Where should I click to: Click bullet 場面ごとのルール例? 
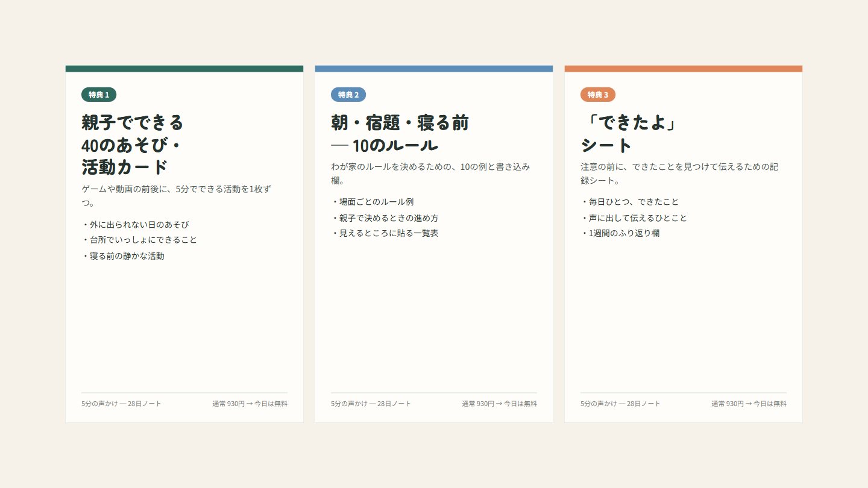pyautogui.click(x=373, y=202)
